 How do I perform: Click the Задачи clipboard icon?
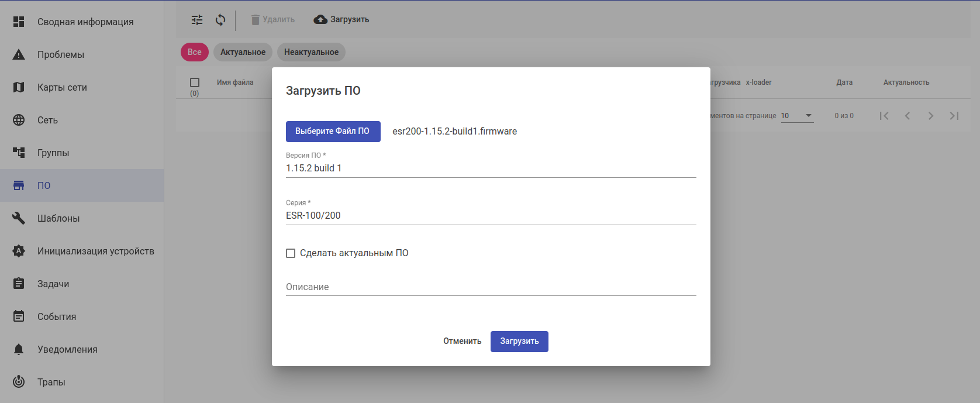(19, 284)
